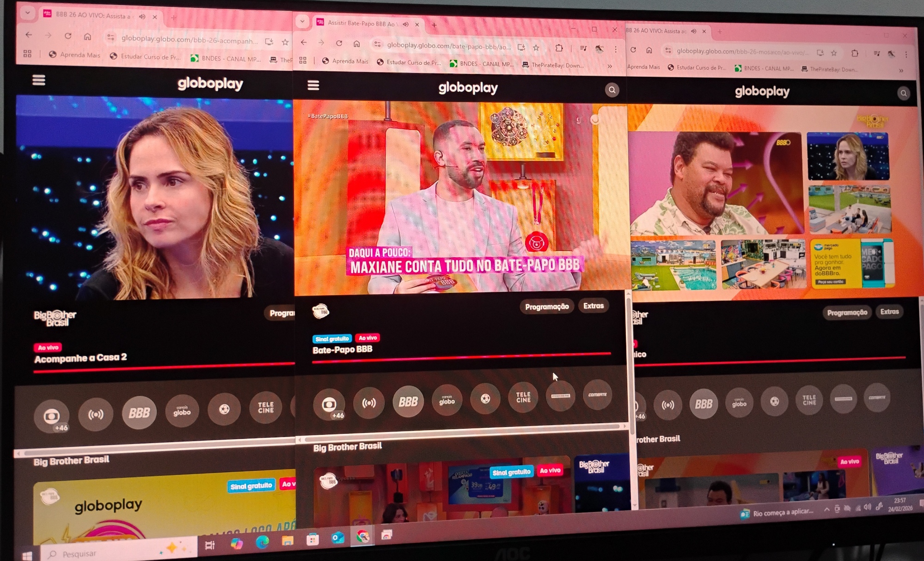Select Combate channel icon in middle window
This screenshot has height=561, width=924.
(597, 395)
